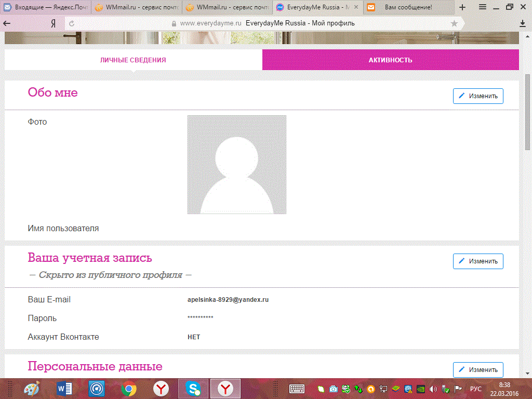Click the Фото label
Image resolution: width=532 pixels, height=399 pixels.
(37, 122)
